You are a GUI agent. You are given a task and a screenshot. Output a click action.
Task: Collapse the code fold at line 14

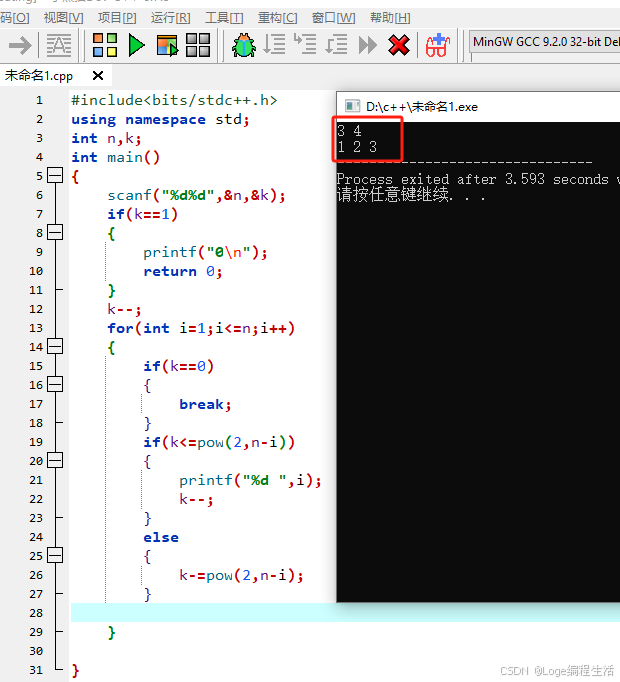[x=55, y=347]
